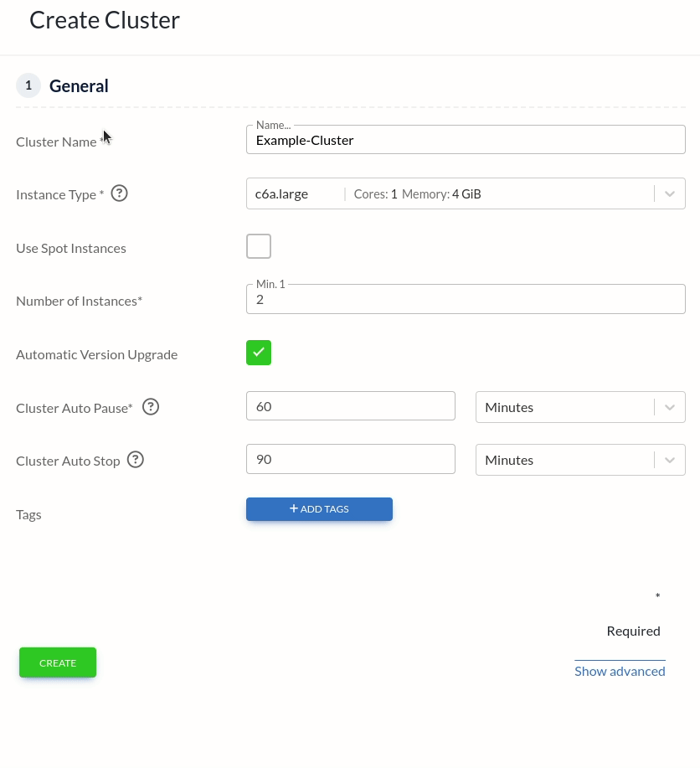Open the Cluster Auto Stop Minutes dropdown
700x768 pixels.
[669, 460]
